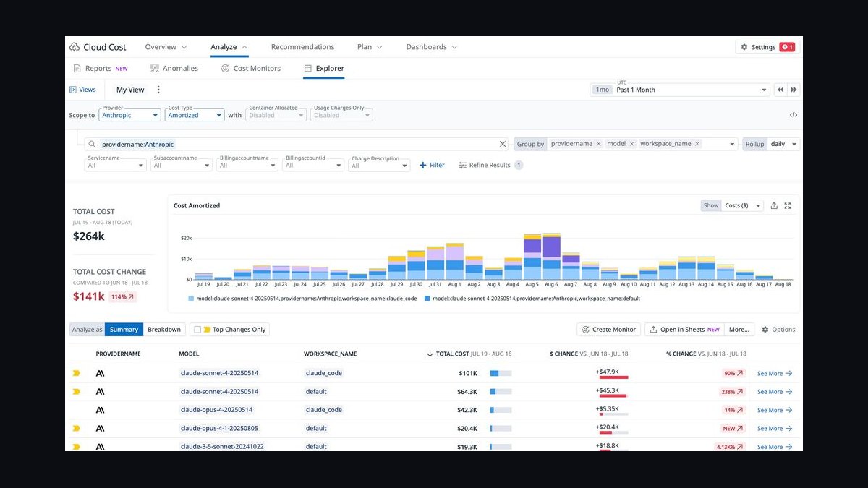Open the Rollup daily dropdown

point(783,144)
